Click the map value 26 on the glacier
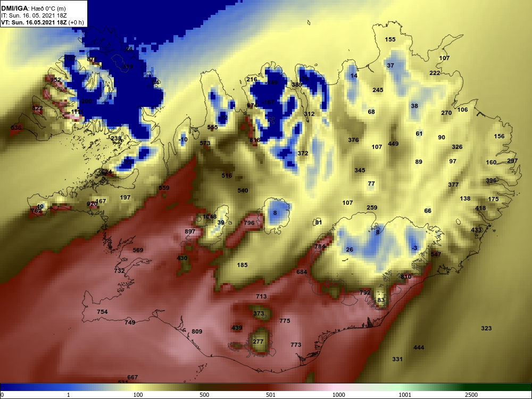532x399 pixels. tap(350, 250)
